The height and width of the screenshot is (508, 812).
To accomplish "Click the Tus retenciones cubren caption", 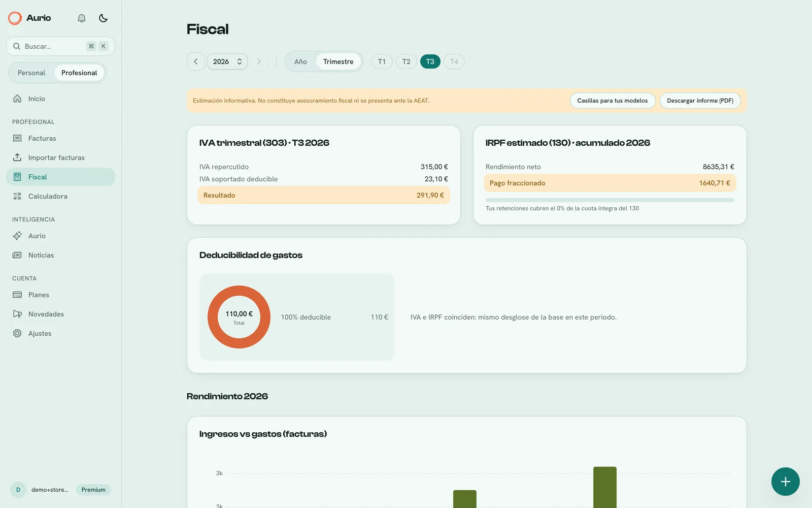I will tap(562, 208).
